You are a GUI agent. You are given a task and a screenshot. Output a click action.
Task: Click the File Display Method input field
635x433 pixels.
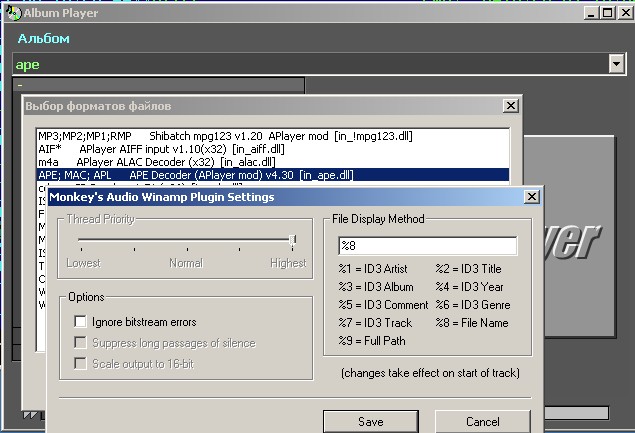427,246
